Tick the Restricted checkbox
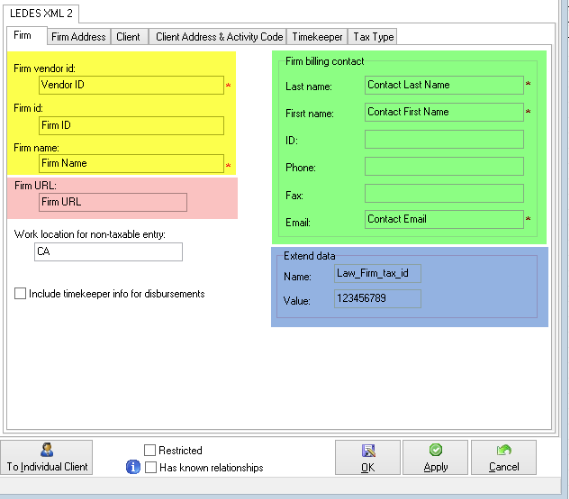The width and height of the screenshot is (569, 499). tap(150, 450)
